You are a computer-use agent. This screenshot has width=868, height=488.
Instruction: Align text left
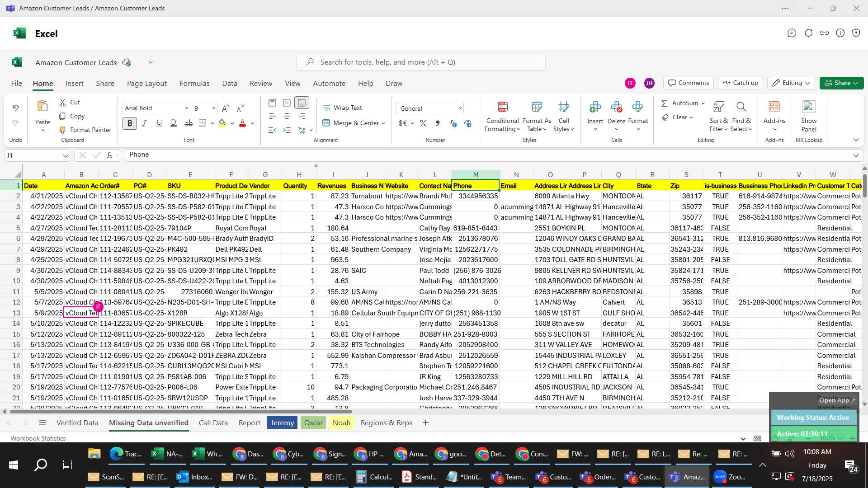coord(272,116)
